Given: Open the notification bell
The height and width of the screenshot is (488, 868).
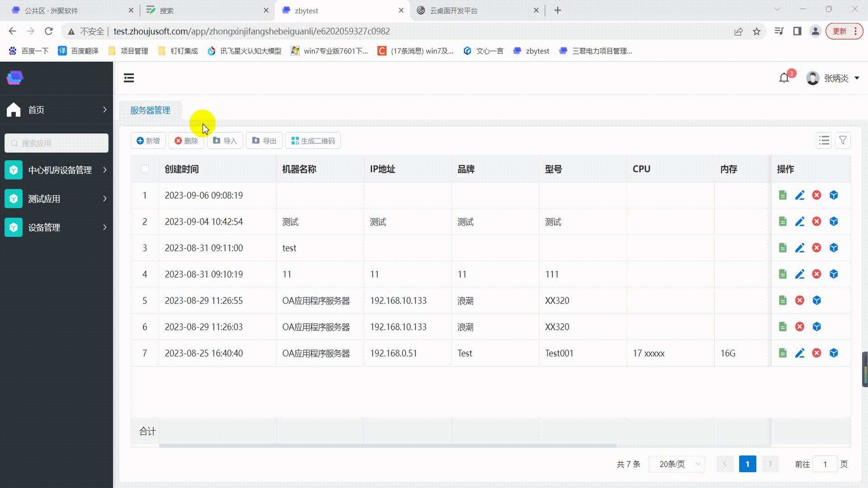Looking at the screenshot, I should pos(784,78).
